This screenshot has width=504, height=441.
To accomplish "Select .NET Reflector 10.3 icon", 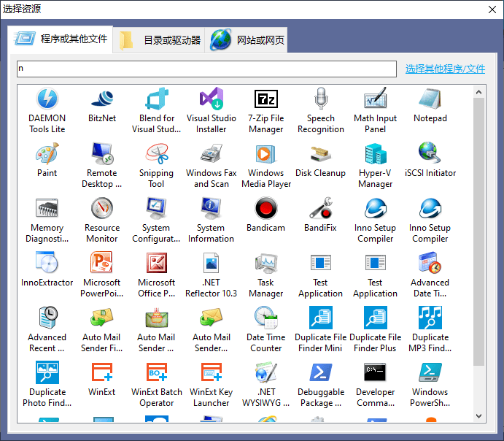I will [x=212, y=263].
